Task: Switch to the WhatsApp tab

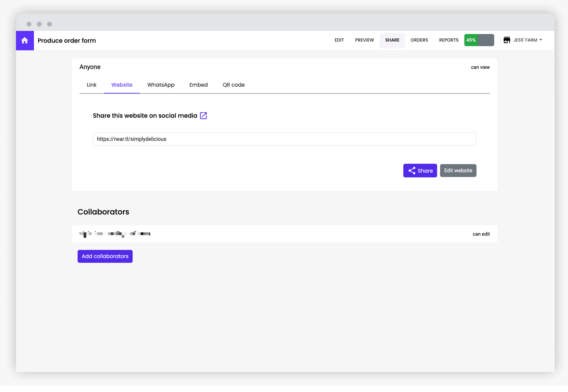Action: 161,85
